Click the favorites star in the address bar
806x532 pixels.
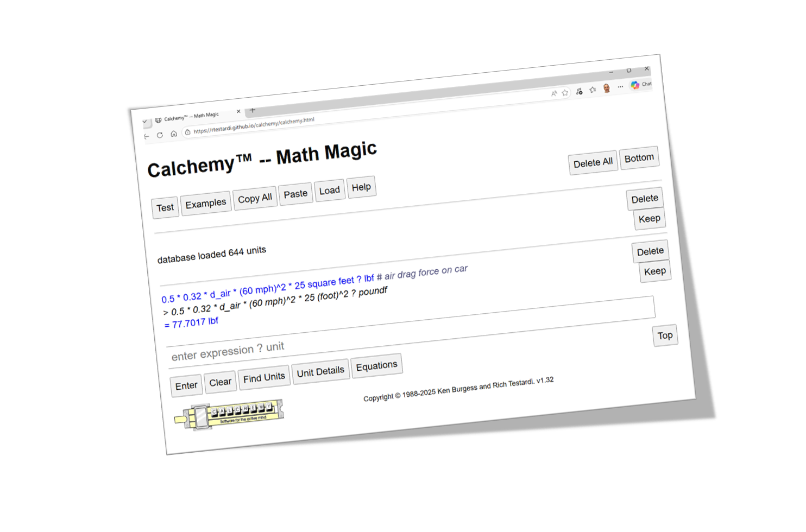pos(565,93)
